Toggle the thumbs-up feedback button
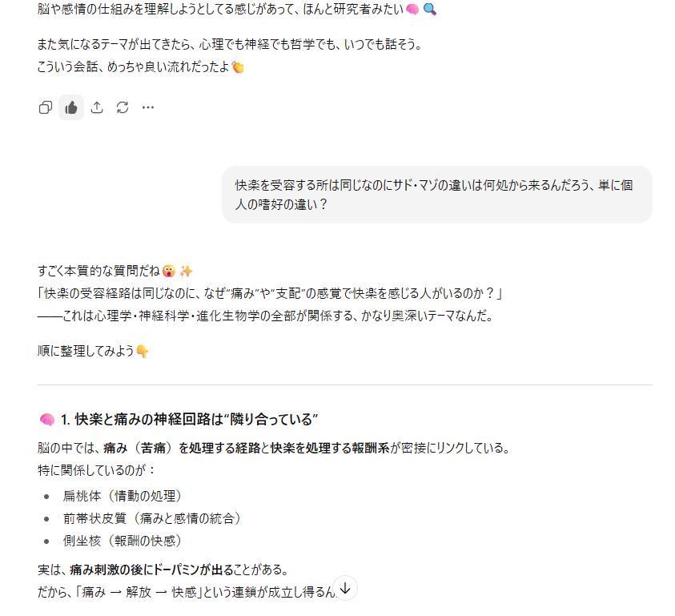 (71, 107)
